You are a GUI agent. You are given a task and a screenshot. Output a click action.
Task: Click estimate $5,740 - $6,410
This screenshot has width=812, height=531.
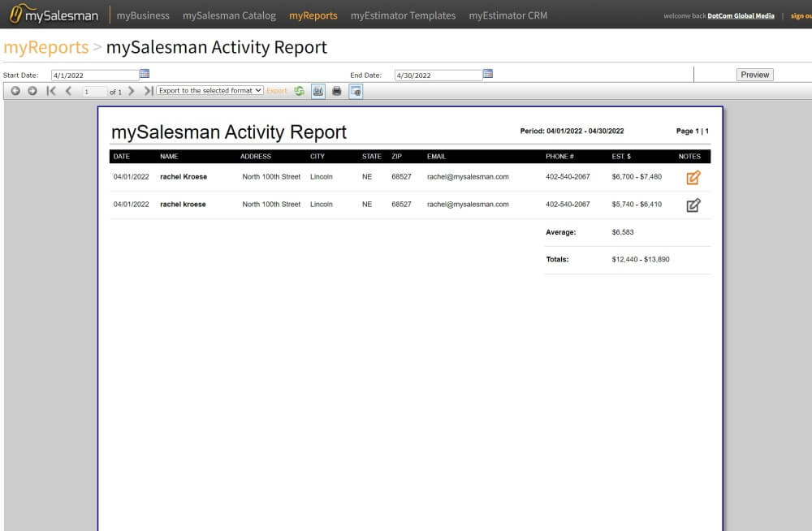(637, 204)
